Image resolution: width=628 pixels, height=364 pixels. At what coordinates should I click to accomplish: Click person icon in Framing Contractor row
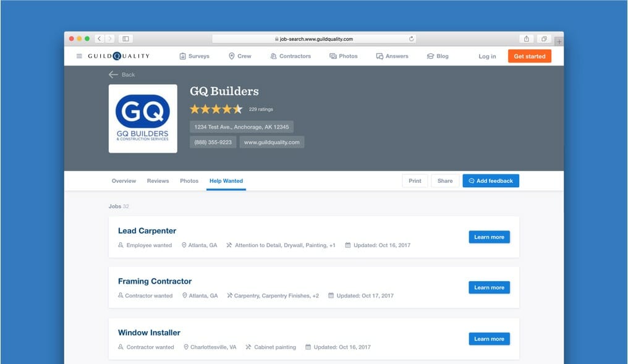pos(121,295)
